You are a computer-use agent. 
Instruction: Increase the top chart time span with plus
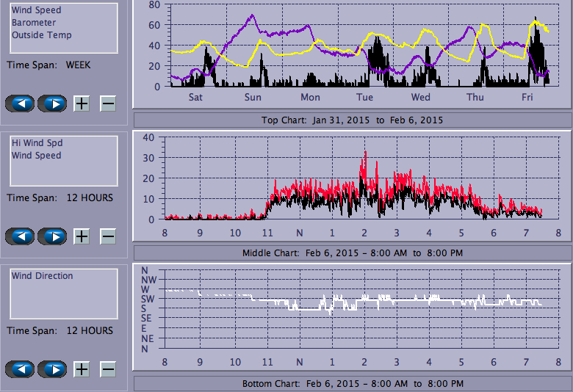(82, 104)
